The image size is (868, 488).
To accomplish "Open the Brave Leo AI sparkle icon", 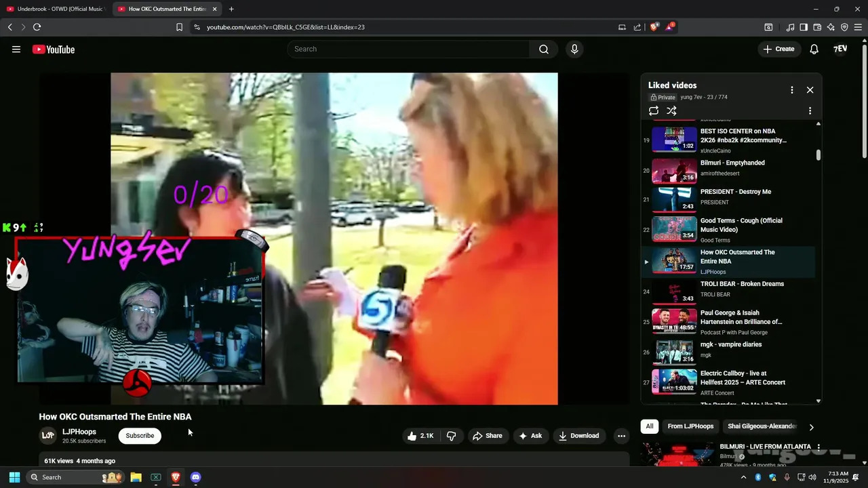I will tap(831, 27).
